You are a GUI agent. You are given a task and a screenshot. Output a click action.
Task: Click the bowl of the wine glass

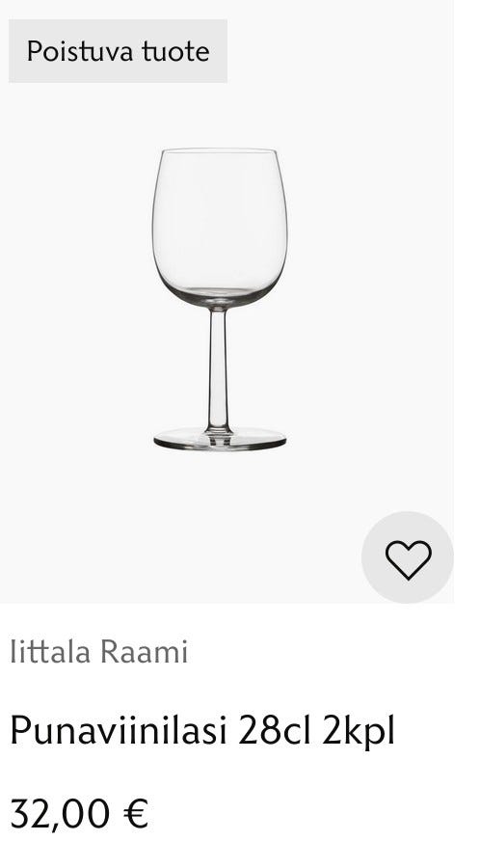[220, 227]
